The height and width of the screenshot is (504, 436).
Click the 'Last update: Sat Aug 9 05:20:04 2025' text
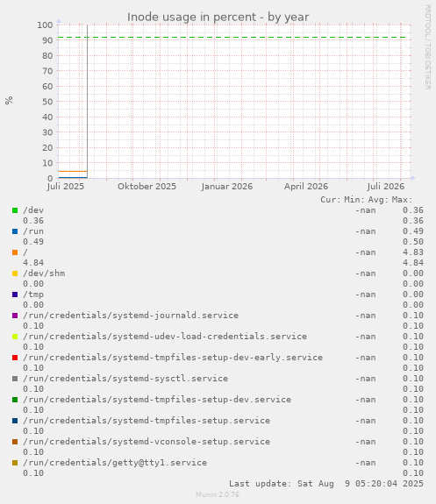[x=326, y=484]
